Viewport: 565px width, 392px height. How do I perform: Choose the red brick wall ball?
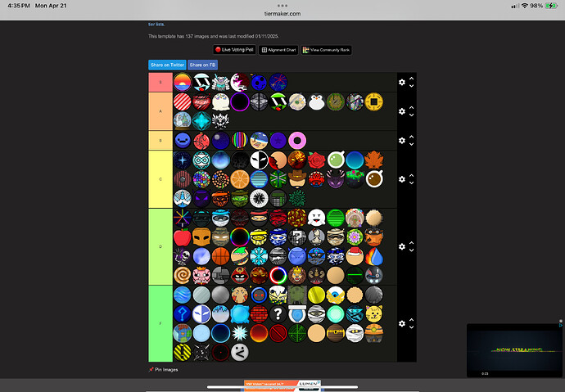[x=259, y=314]
